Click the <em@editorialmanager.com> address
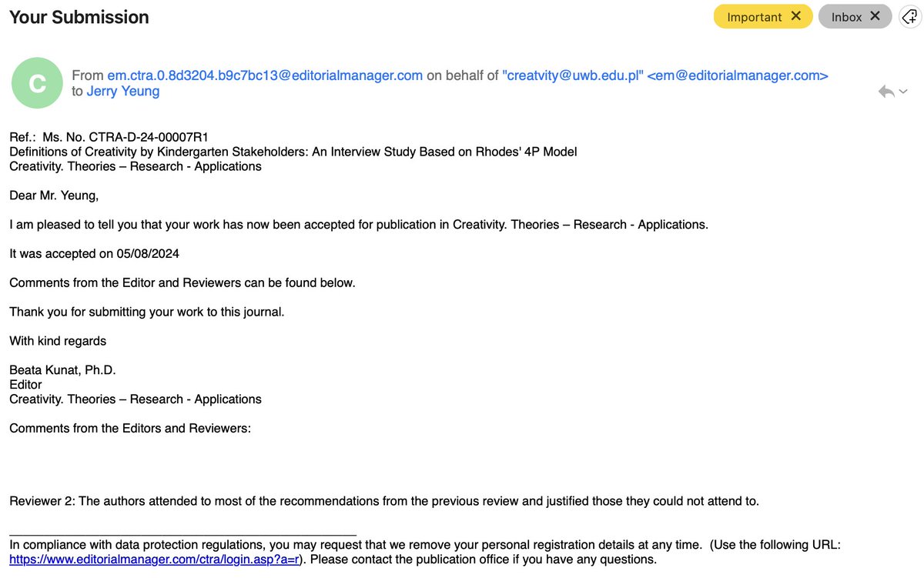Screen dimensions: 924x578 pos(737,75)
